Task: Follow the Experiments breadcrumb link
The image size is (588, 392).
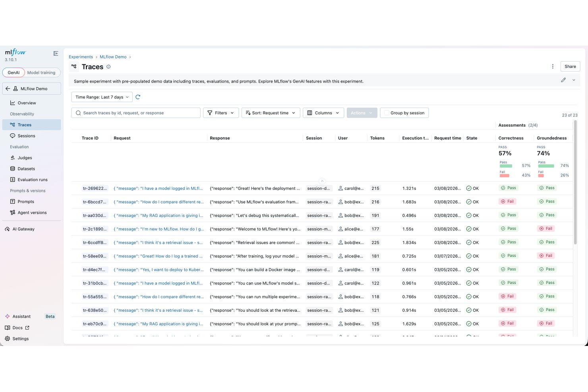Action: click(81, 57)
